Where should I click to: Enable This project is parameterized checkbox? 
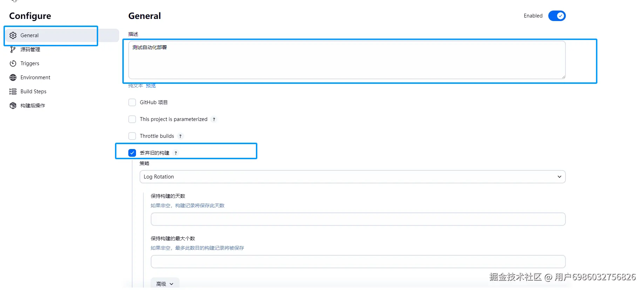pyautogui.click(x=132, y=119)
